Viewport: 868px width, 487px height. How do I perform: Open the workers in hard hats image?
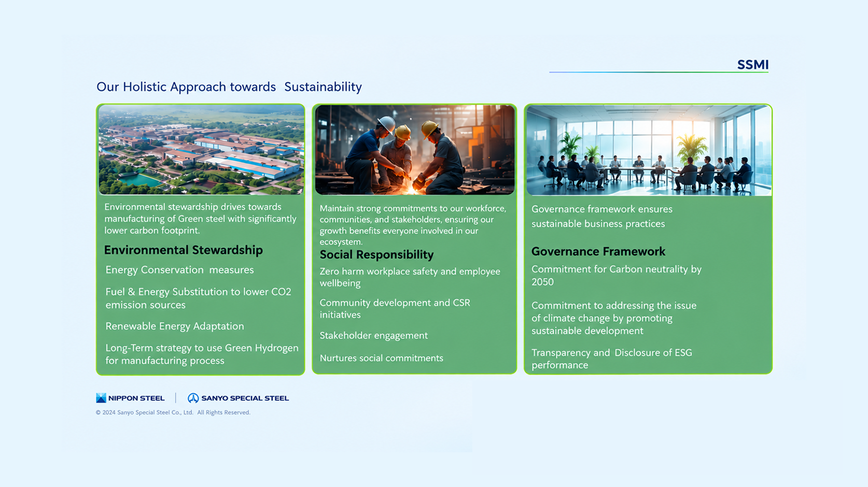pos(415,150)
